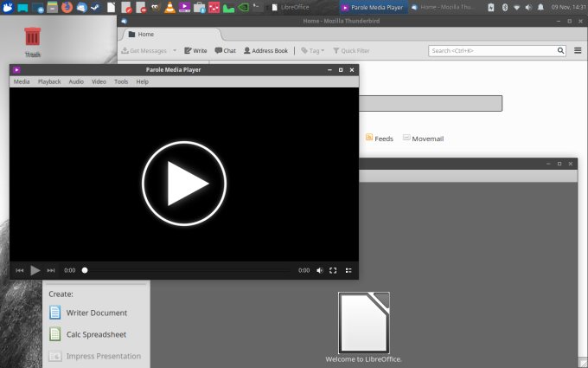Screen dimensions: 588x368
Task: Click the Feeds account link
Action: tap(379, 139)
